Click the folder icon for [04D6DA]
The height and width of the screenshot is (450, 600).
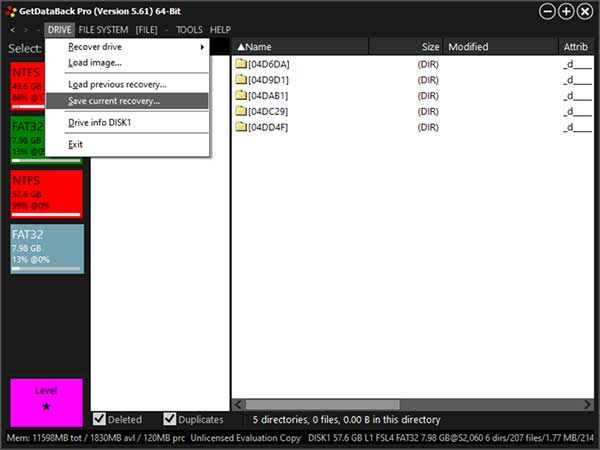pos(240,64)
